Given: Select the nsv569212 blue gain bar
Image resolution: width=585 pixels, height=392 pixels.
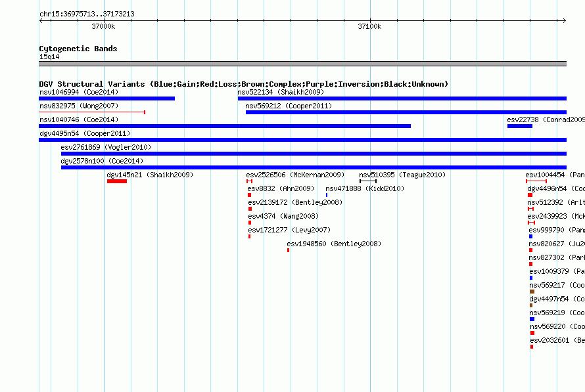Looking at the screenshot, I should coord(406,112).
